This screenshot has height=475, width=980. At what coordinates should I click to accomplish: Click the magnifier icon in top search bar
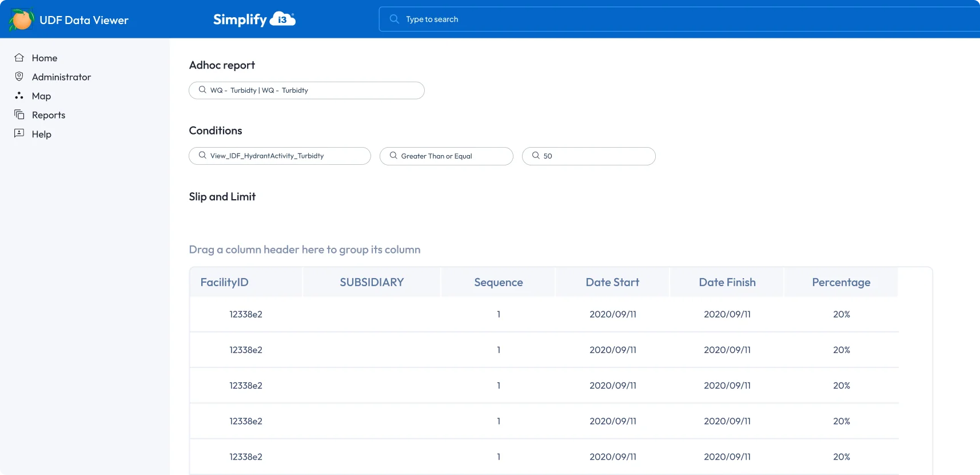394,19
